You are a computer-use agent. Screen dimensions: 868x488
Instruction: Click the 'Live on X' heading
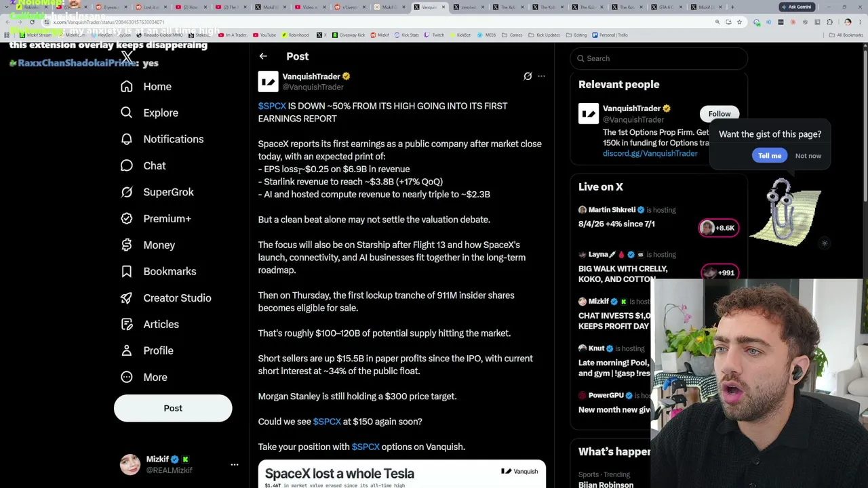click(601, 187)
